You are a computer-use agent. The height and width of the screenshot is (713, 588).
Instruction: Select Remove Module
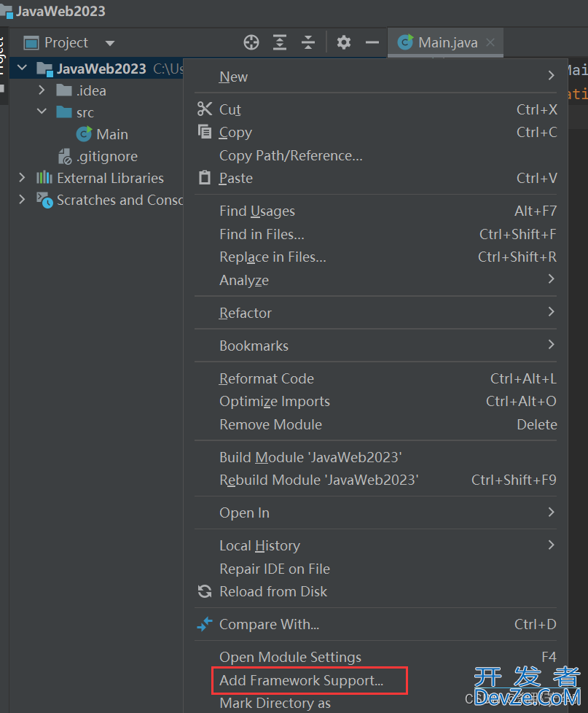click(x=375, y=424)
